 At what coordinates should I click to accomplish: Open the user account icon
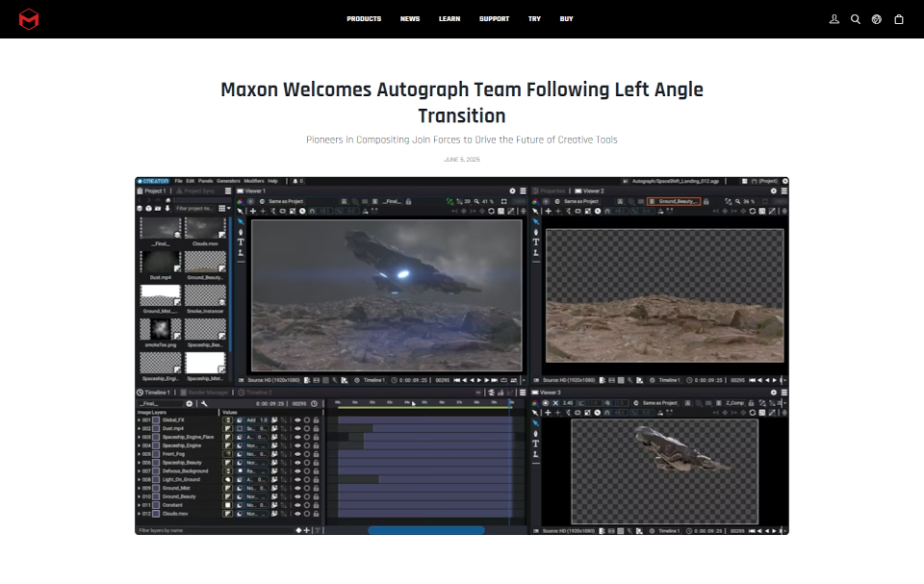coord(834,19)
